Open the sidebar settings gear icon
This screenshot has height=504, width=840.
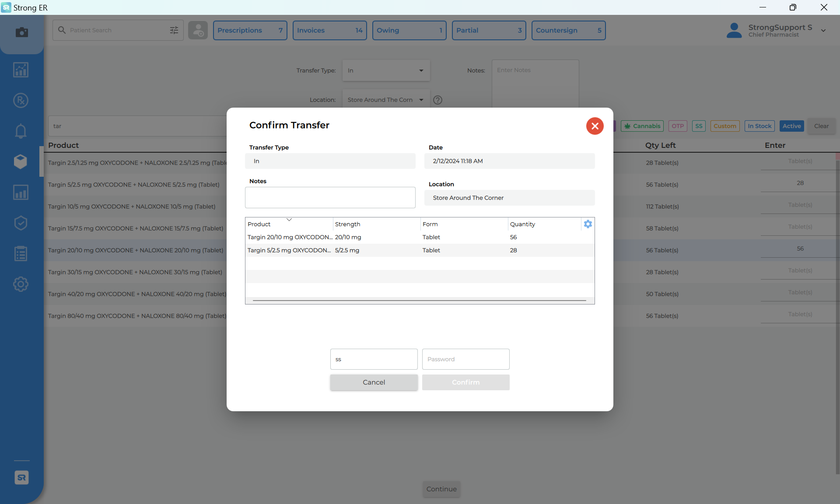pos(21,284)
